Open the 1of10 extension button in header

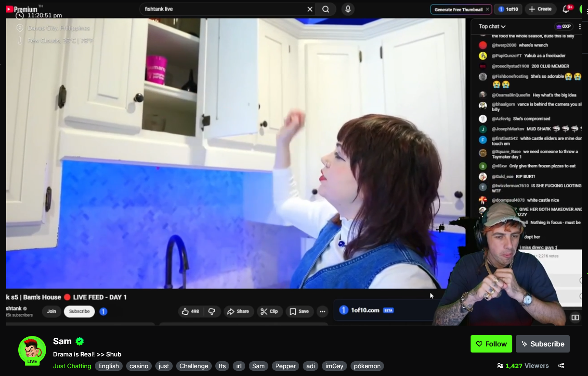tap(508, 9)
